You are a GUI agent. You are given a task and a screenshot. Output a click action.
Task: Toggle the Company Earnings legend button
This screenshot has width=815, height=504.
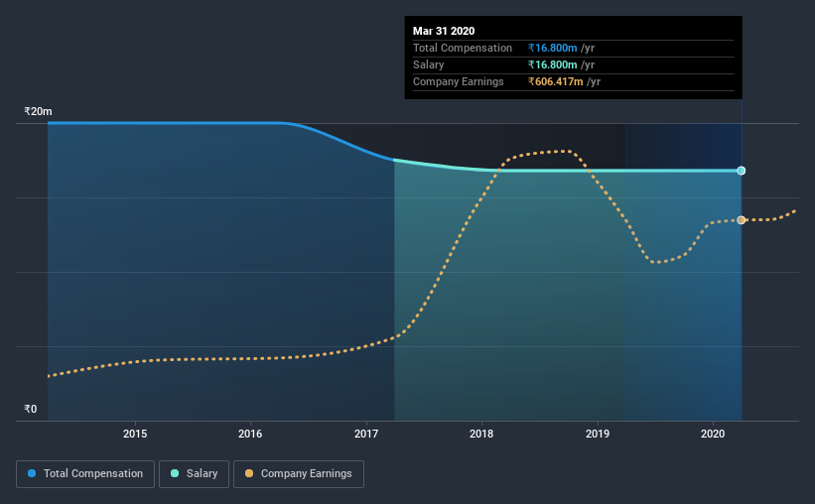299,474
